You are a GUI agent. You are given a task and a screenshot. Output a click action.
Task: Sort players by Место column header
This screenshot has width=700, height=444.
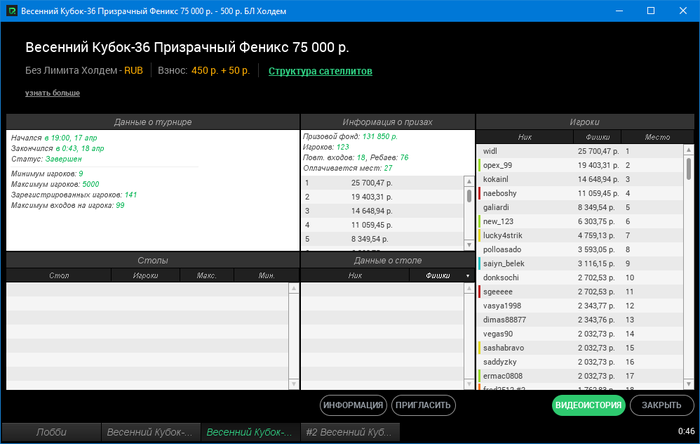pos(657,137)
